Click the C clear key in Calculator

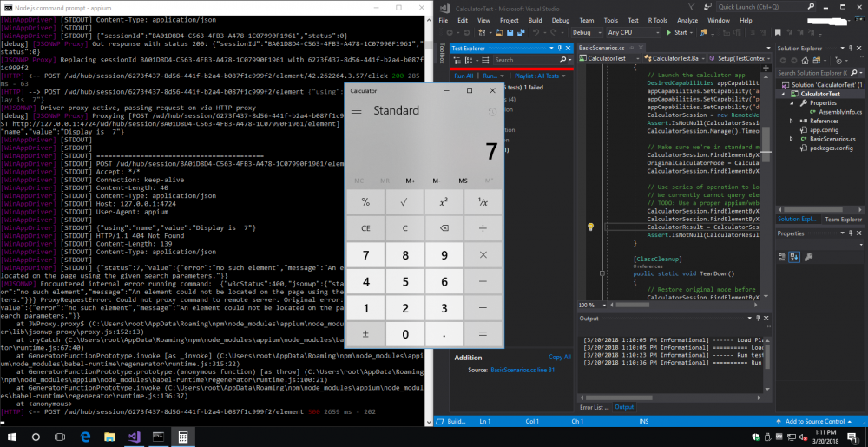coord(404,228)
